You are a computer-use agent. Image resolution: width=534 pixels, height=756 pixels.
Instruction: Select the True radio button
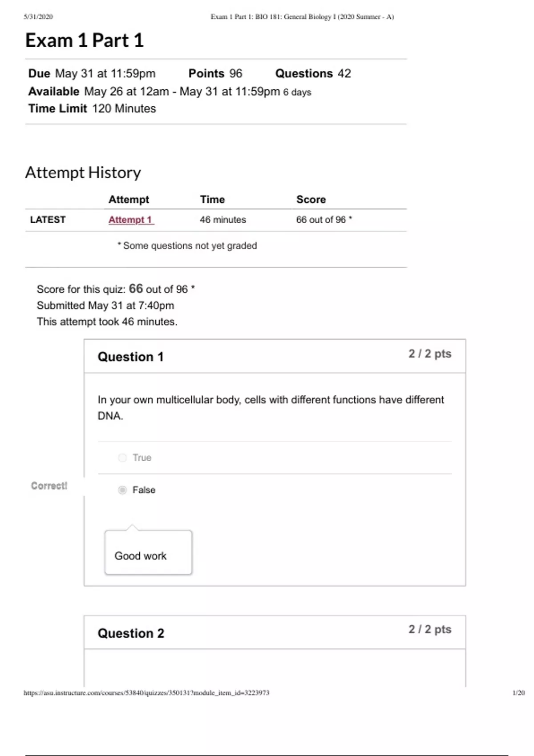[122, 458]
